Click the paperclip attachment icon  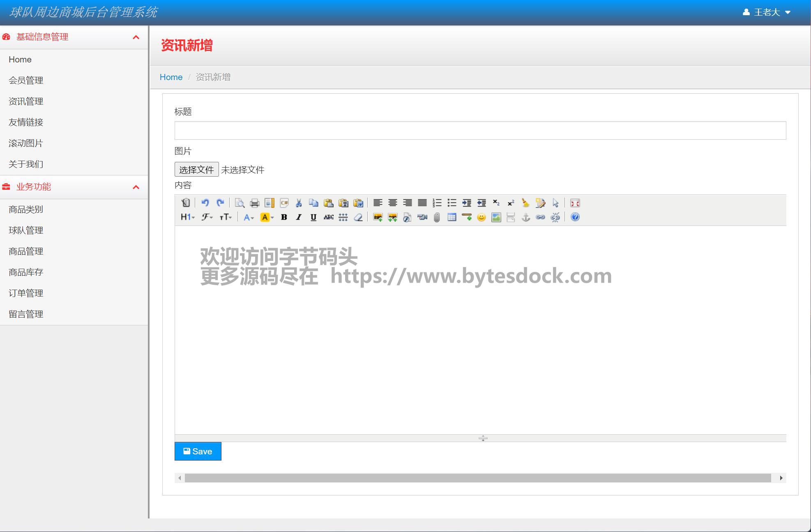[x=437, y=217]
